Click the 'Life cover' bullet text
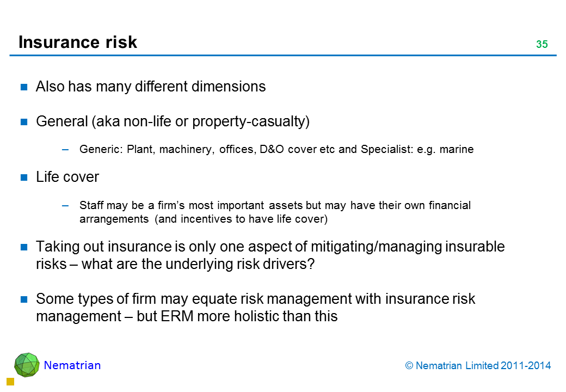This screenshot has height=392, width=566. 67,177
